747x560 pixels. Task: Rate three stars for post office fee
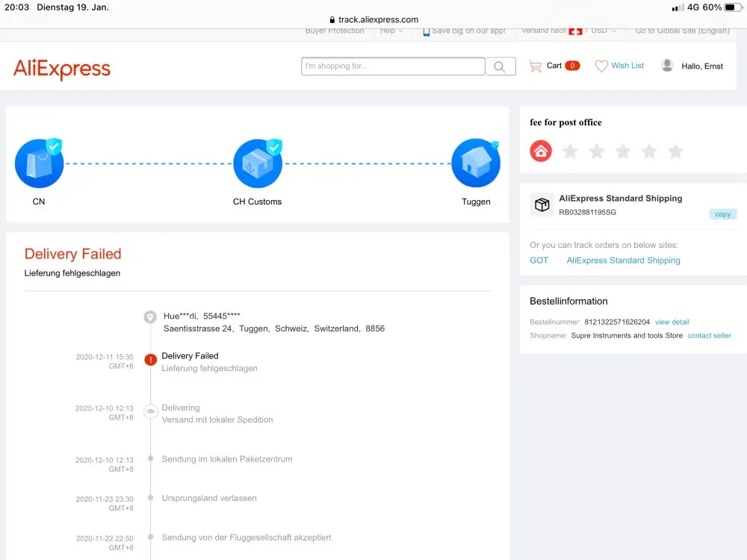coord(623,152)
